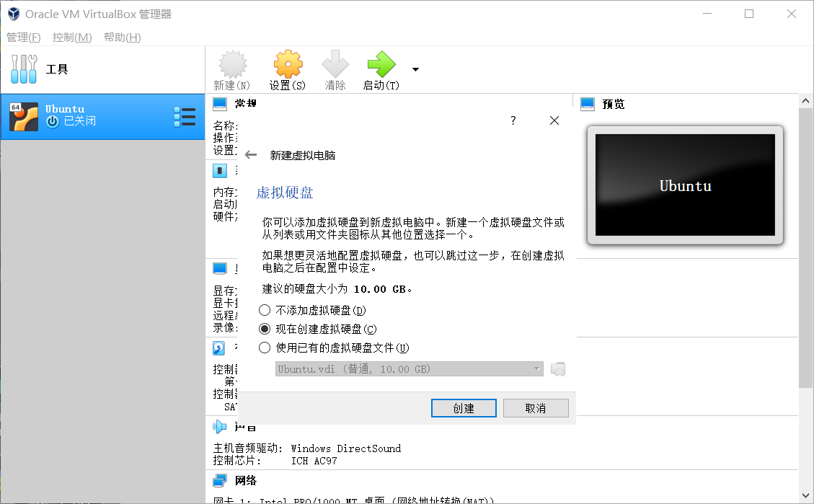The height and width of the screenshot is (504, 814).
Task: Click the 创建 (Create) button
Action: [464, 408]
